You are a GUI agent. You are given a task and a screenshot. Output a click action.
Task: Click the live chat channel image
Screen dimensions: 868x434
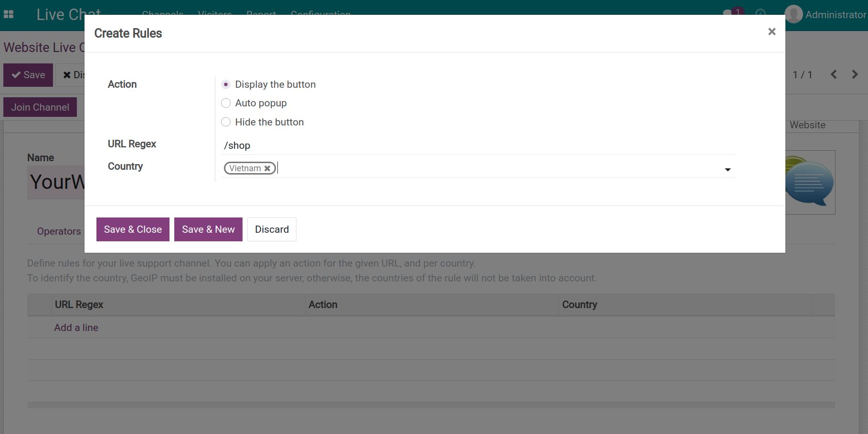pos(810,182)
